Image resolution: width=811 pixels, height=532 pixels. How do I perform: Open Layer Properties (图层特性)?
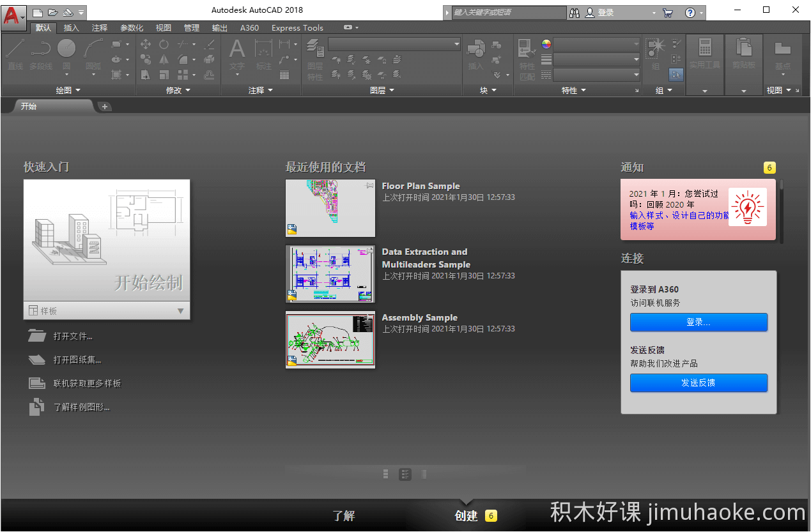tap(315, 59)
